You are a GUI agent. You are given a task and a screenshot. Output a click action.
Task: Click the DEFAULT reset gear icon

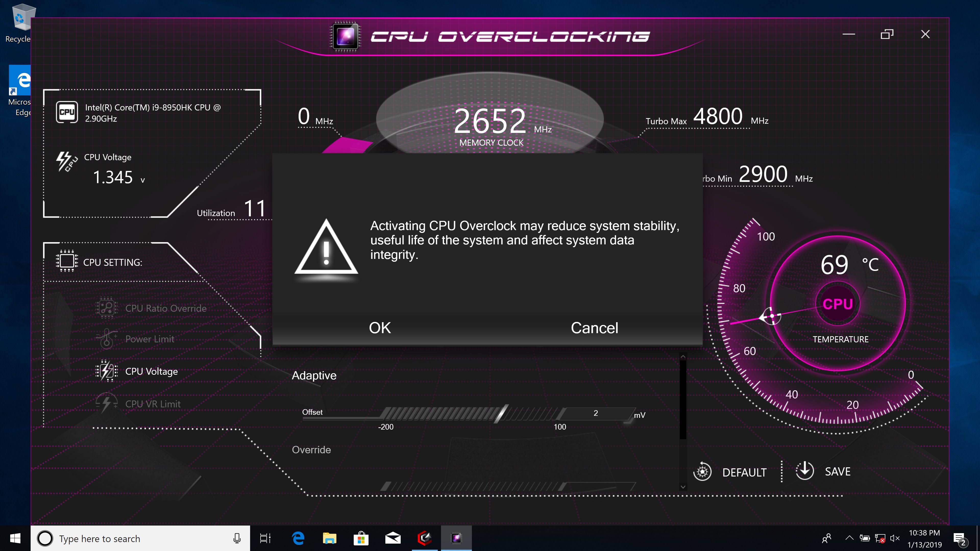702,472
